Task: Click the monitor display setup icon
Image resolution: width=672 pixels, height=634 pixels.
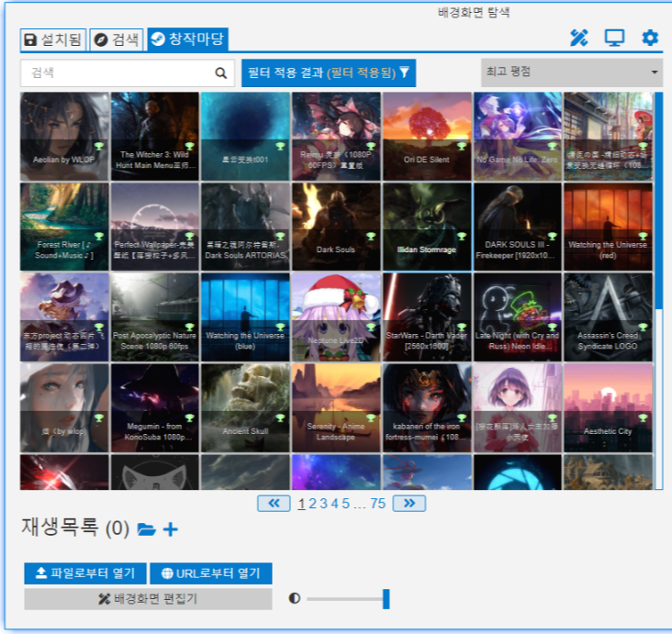Action: coord(614,39)
